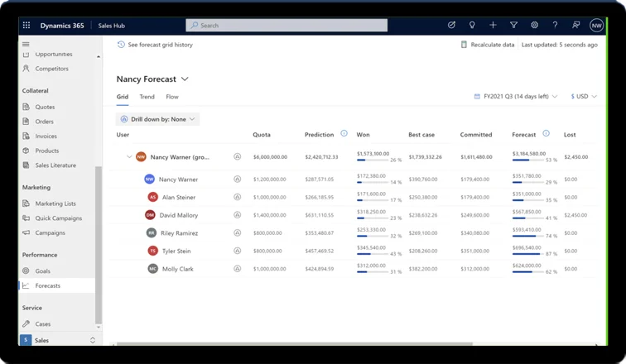The image size is (626, 364).
Task: Click the lightbulb assistant icon
Action: click(472, 26)
